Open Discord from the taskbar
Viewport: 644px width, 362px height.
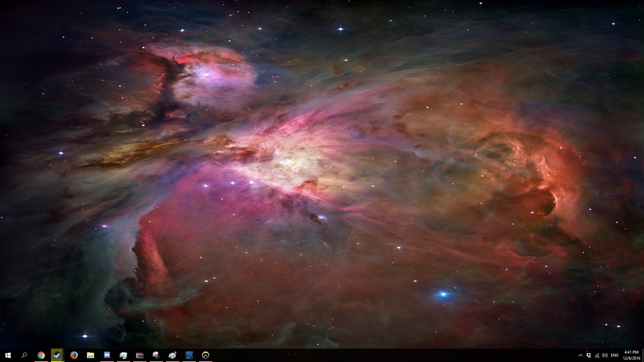click(107, 355)
